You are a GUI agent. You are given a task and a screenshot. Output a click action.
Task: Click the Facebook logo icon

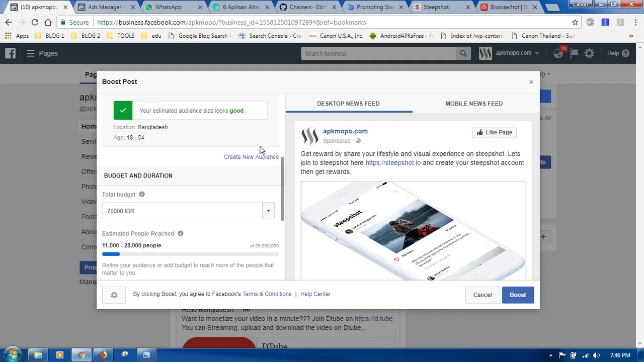pyautogui.click(x=10, y=53)
